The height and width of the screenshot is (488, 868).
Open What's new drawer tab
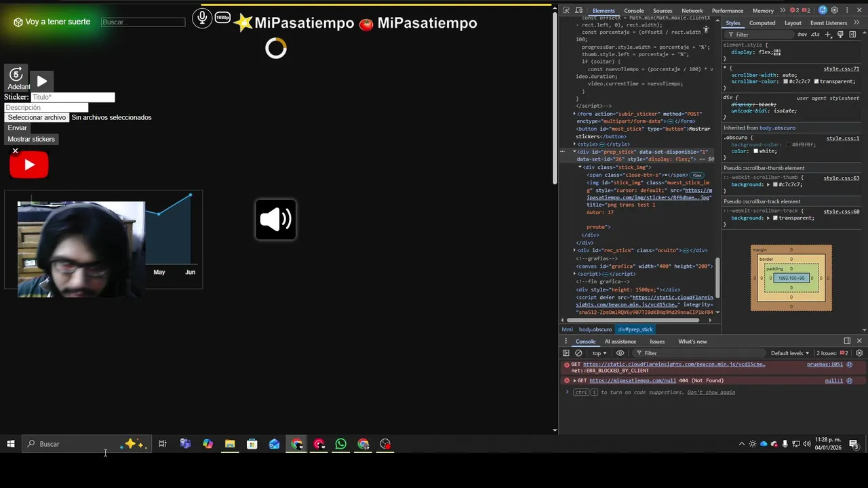692,341
